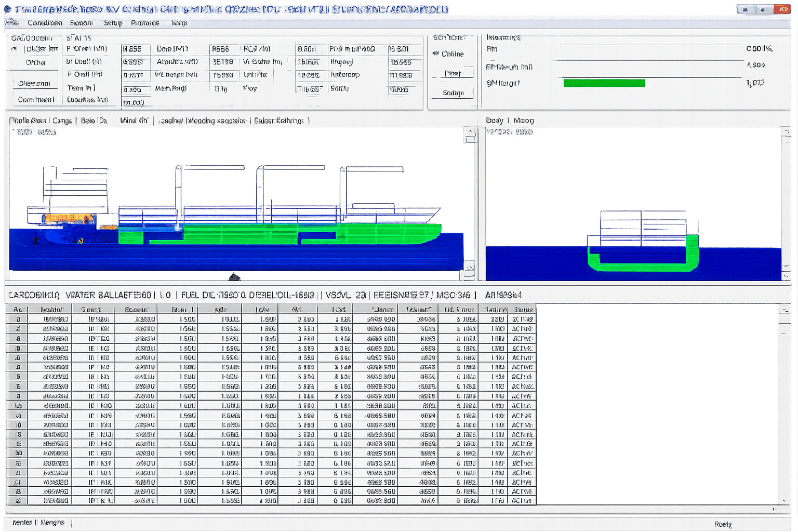Click the black triangle marker below the ship profile
The height and width of the screenshot is (532, 798).
coord(235,276)
